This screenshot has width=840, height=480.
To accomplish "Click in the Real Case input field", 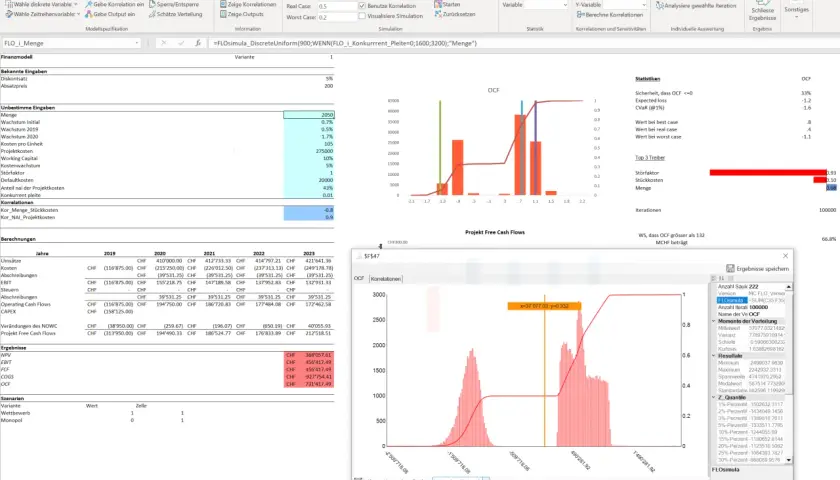I will point(337,6).
